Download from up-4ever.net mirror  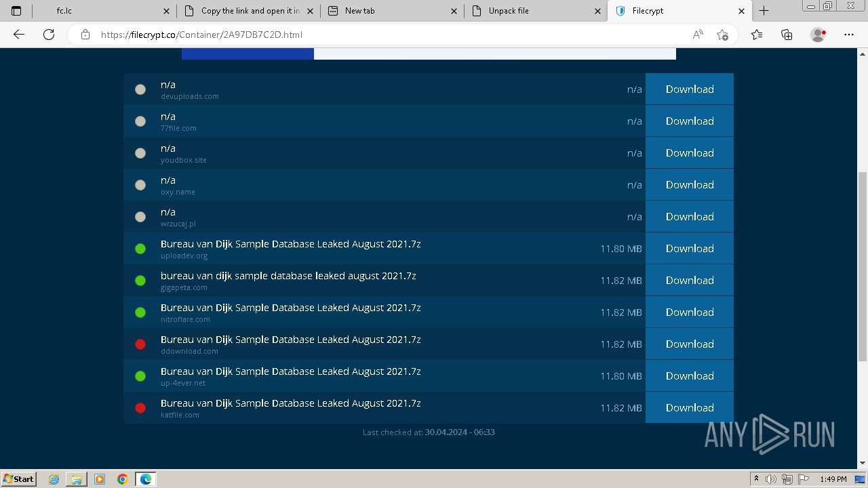(x=690, y=375)
